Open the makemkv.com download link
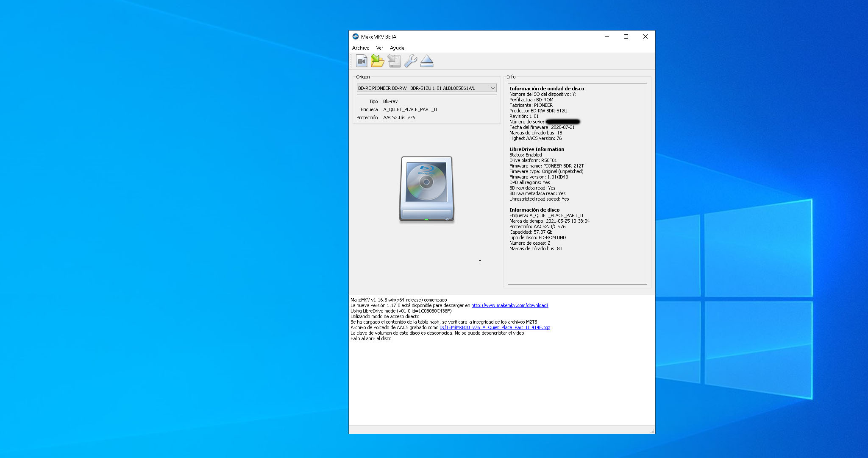 tap(509, 305)
